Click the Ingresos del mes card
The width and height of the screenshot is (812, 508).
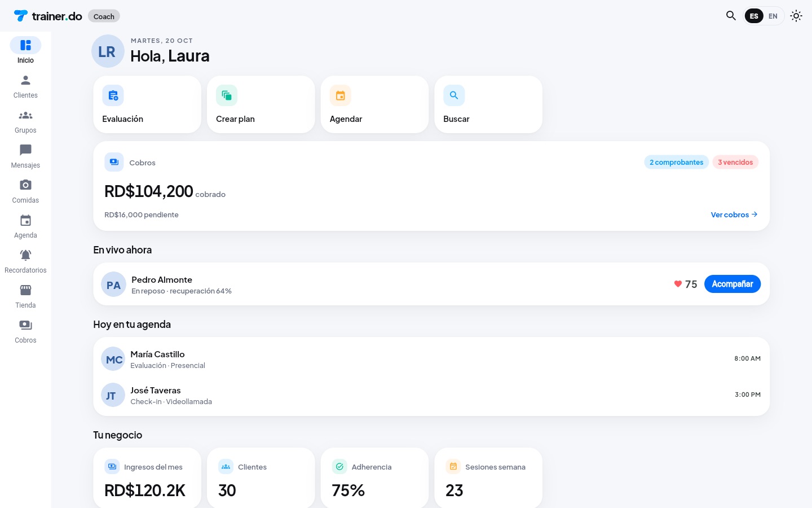coord(147,478)
